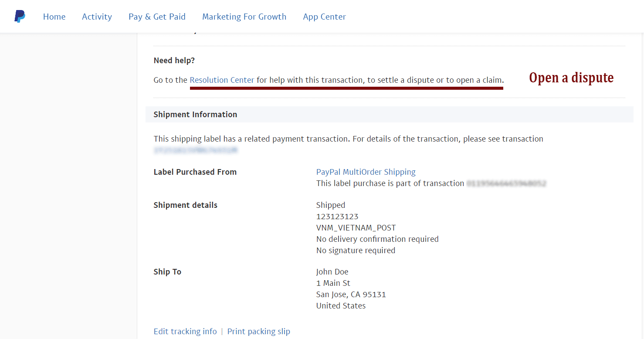Click the VNM_VIETNAM_POST carrier text

point(356,228)
